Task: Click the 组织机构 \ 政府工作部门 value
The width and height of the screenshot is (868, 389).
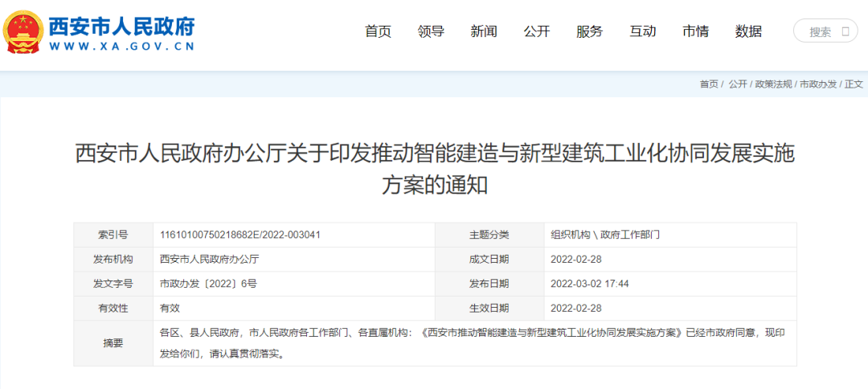Action: click(605, 235)
